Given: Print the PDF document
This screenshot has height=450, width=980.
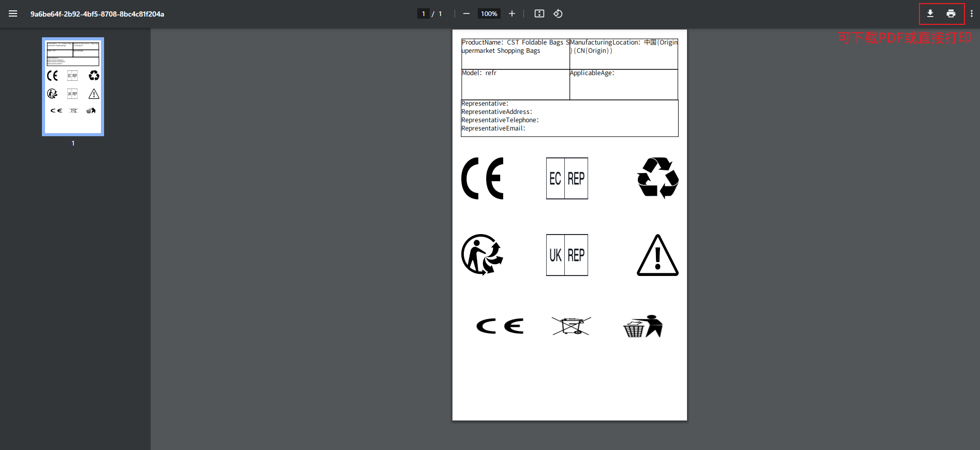Looking at the screenshot, I should pyautogui.click(x=951, y=14).
